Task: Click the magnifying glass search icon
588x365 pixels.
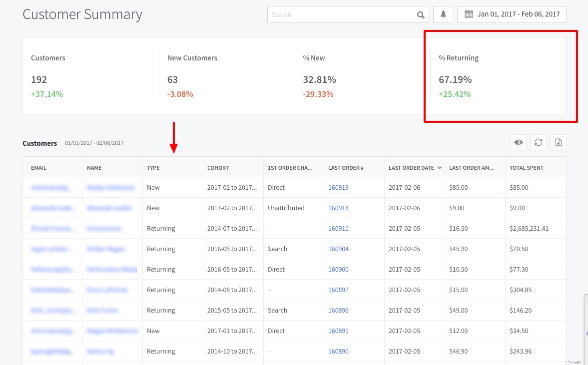Action: click(x=420, y=14)
